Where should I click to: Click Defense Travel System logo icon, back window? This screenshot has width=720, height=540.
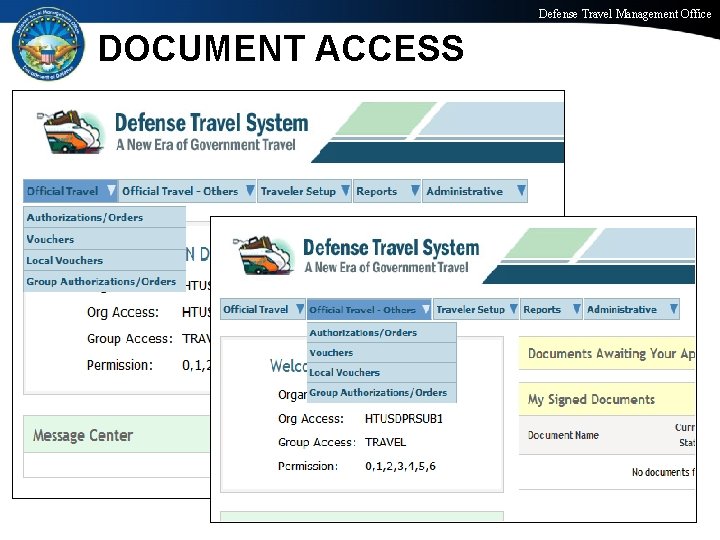point(70,131)
